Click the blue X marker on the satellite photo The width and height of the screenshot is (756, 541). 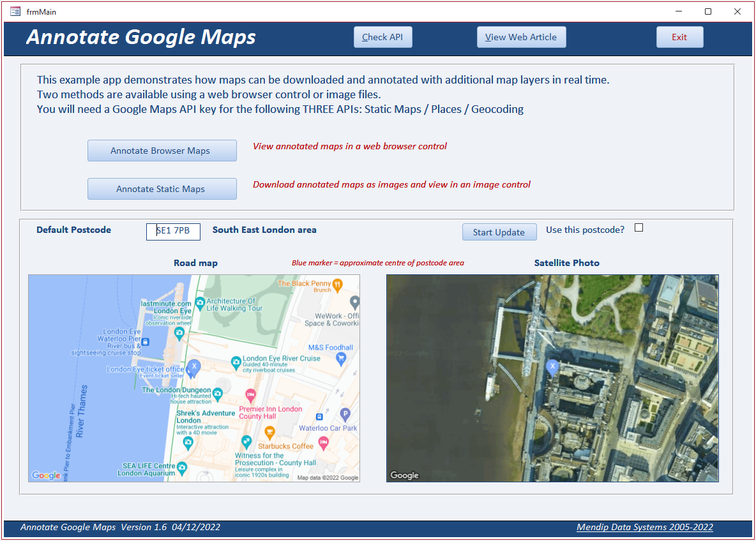(552, 367)
